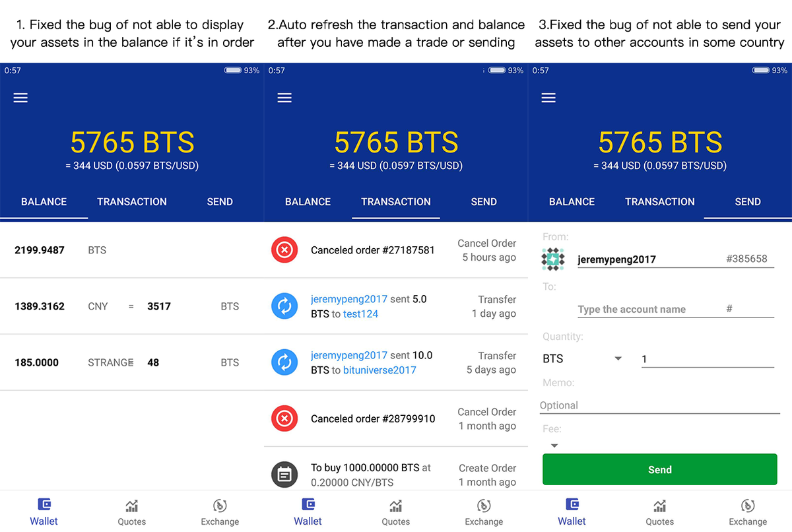Switch to TRANSACTION tab on the Send screen
This screenshot has height=532, width=792.
tap(660, 202)
